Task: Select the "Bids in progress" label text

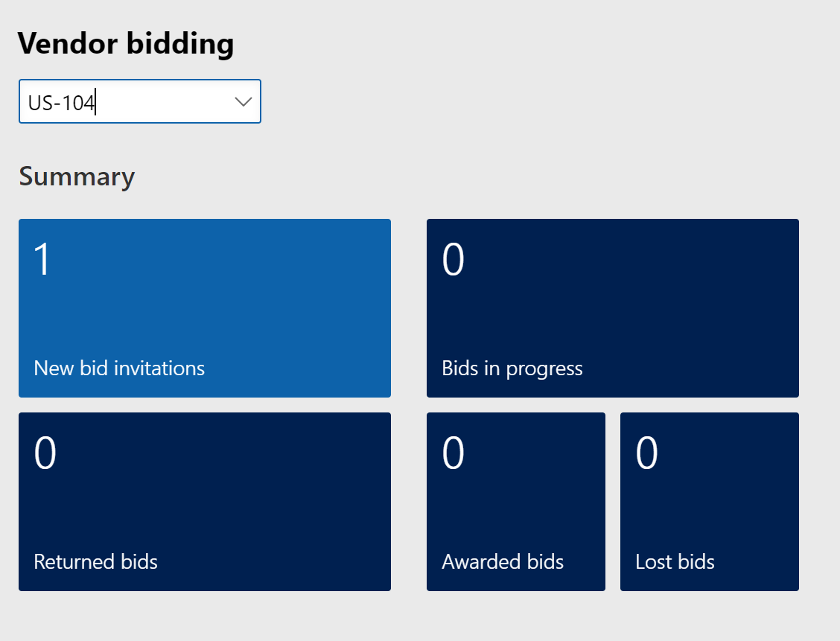Action: tap(512, 368)
